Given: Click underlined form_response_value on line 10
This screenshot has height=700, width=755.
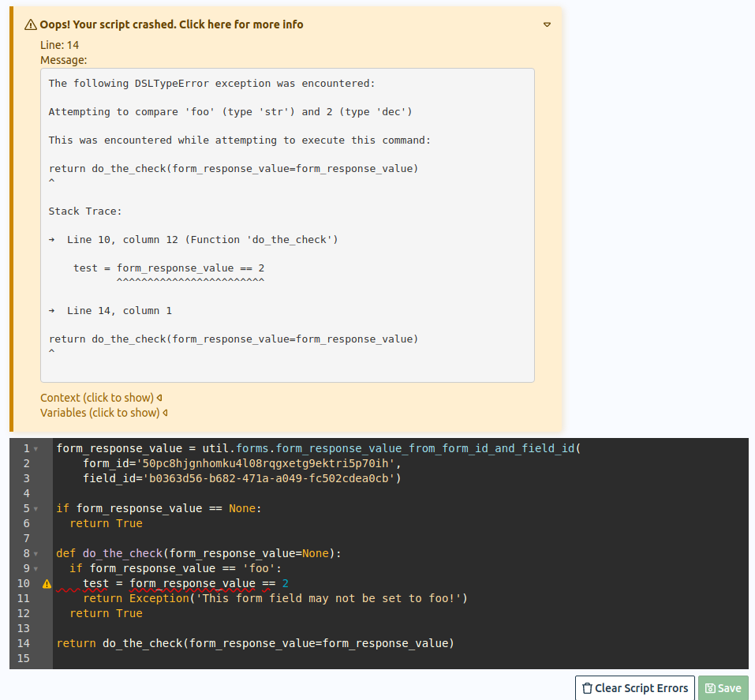Looking at the screenshot, I should [192, 584].
